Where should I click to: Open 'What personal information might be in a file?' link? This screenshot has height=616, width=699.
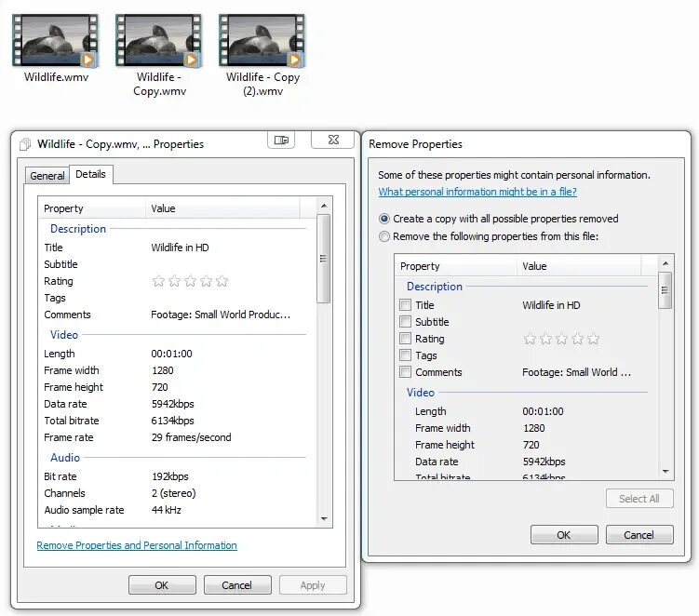(477, 192)
